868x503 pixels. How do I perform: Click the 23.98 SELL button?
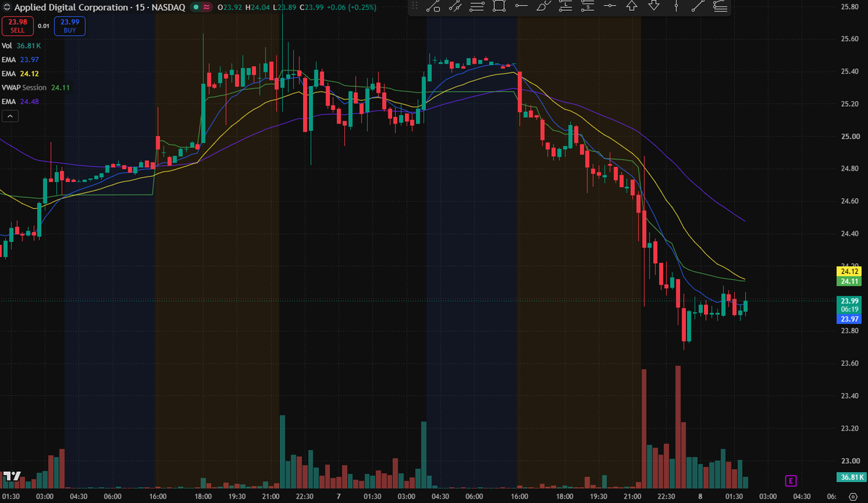click(x=17, y=26)
